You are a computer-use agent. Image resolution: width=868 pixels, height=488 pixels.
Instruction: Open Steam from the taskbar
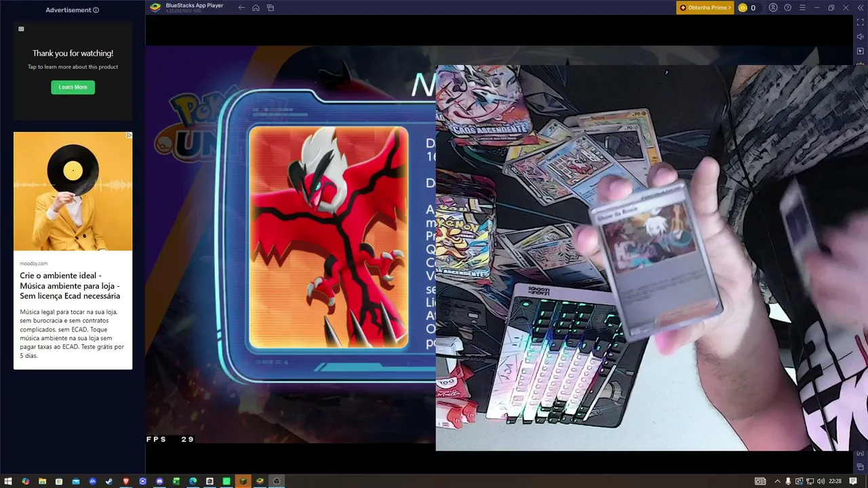[x=109, y=481]
